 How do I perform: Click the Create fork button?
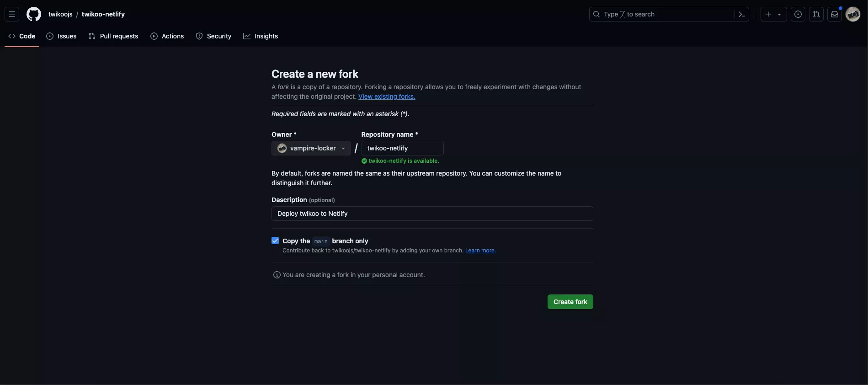click(570, 302)
